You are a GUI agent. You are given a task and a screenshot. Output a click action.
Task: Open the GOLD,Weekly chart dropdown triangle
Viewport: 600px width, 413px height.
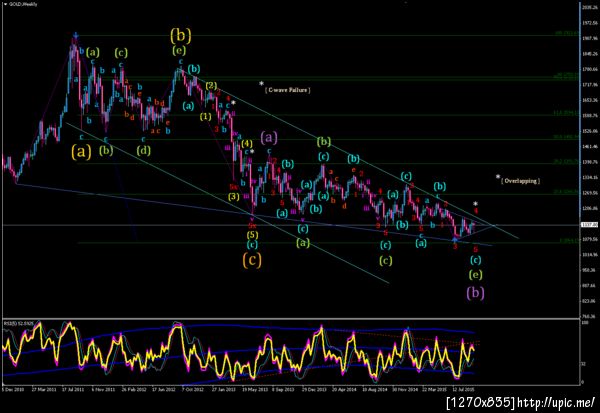point(5,5)
